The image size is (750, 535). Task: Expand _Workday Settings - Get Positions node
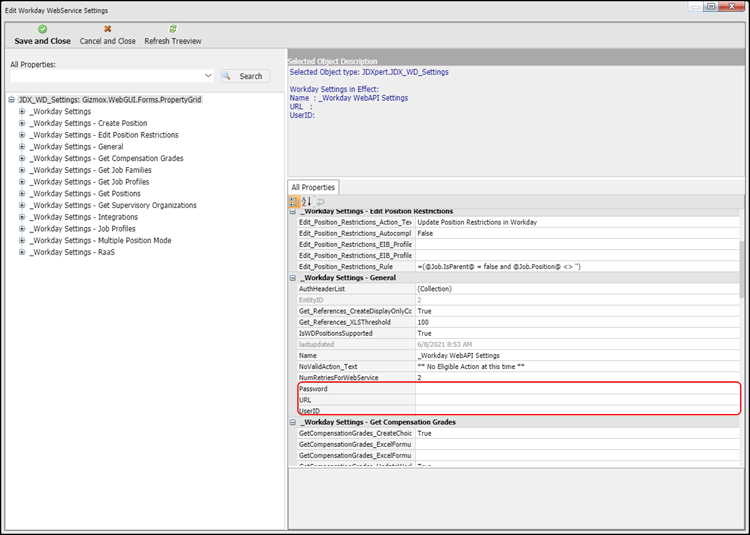pyautogui.click(x=22, y=194)
